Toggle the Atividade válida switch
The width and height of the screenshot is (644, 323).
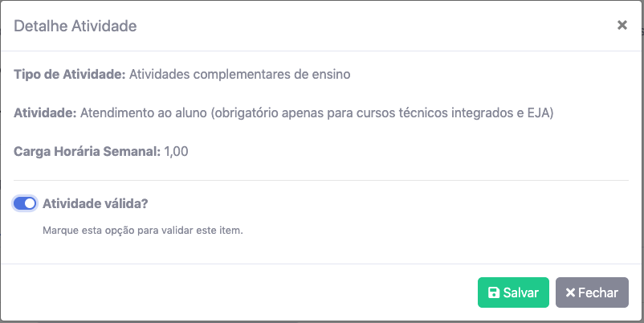[25, 204]
